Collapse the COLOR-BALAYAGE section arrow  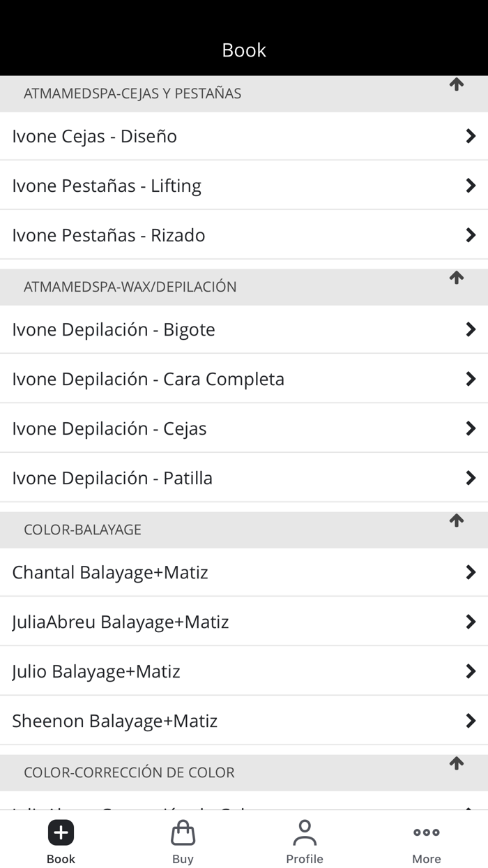[x=457, y=521]
